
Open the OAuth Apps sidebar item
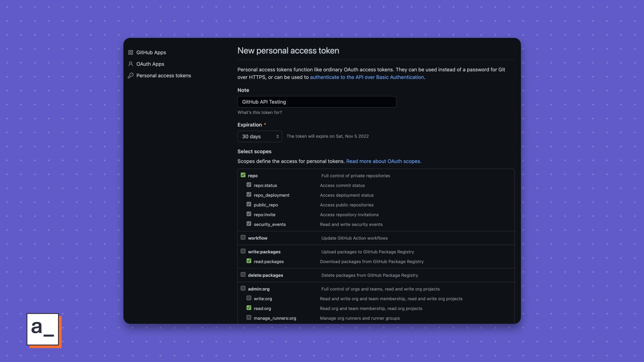[150, 64]
